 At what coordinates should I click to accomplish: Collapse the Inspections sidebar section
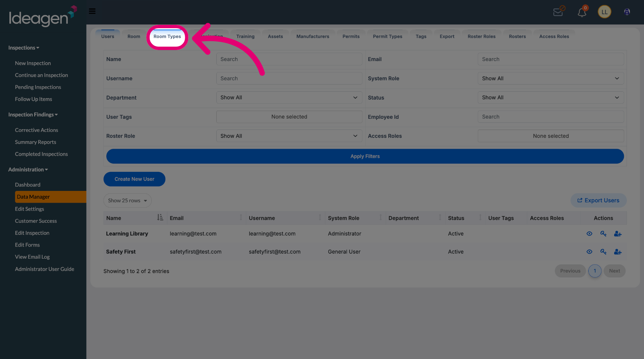pyautogui.click(x=24, y=48)
